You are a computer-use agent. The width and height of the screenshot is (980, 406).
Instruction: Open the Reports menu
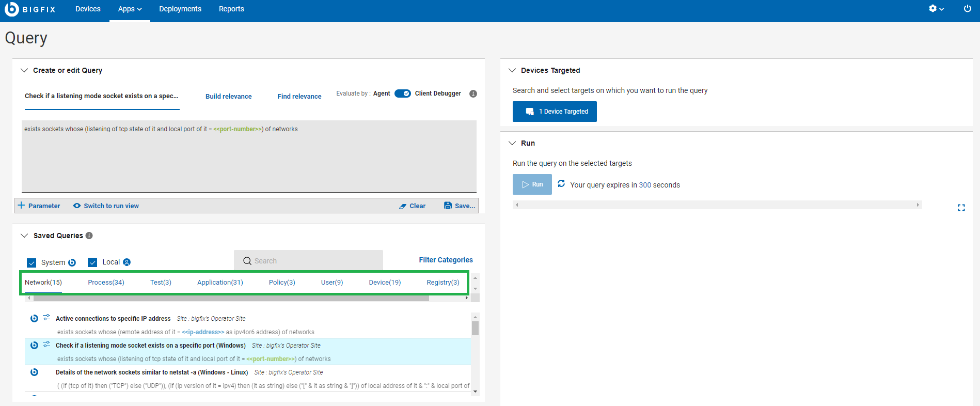(231, 9)
